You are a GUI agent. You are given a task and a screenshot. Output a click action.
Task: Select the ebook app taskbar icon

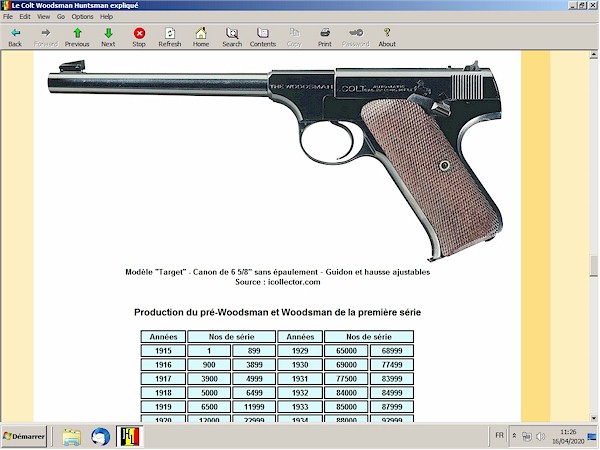pyautogui.click(x=130, y=437)
